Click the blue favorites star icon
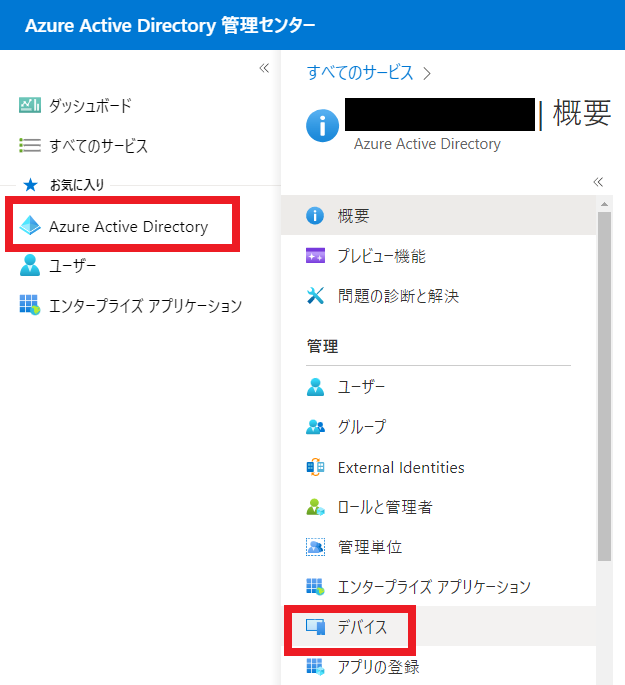Viewport: 625px width, 685px height. tap(30, 185)
